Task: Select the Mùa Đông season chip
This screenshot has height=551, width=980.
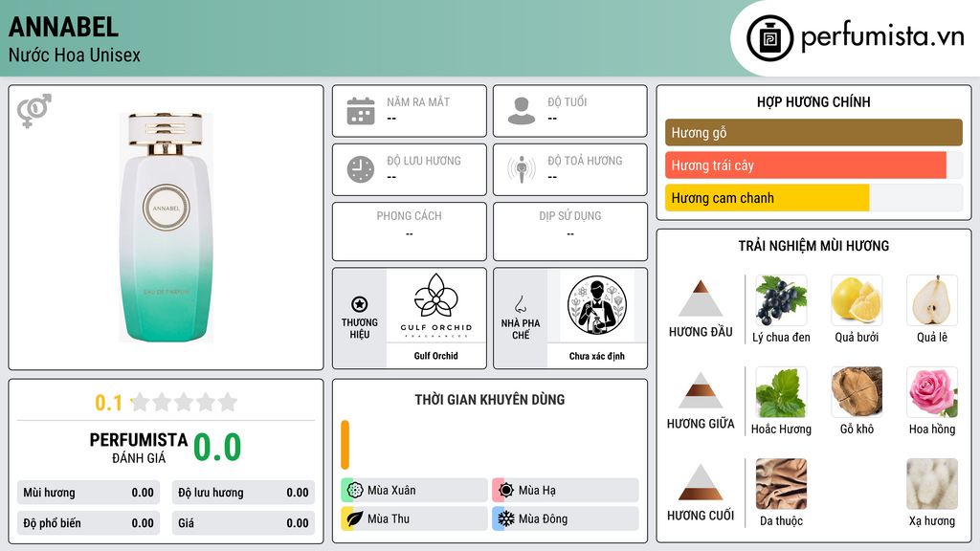Action: pyautogui.click(x=566, y=518)
